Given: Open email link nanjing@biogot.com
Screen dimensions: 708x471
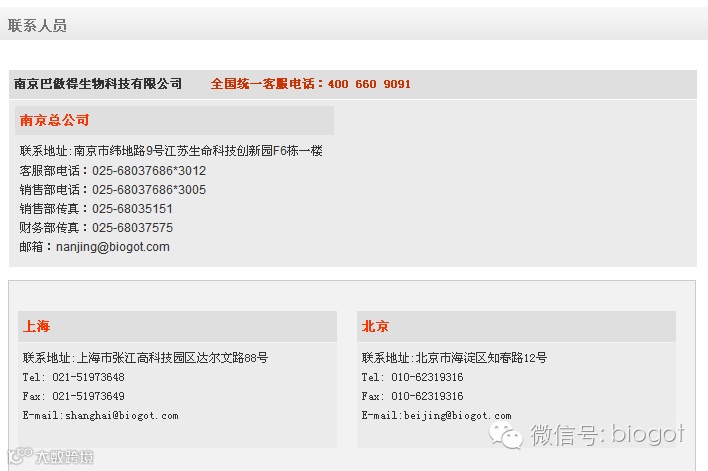Looking at the screenshot, I should click(113, 247).
